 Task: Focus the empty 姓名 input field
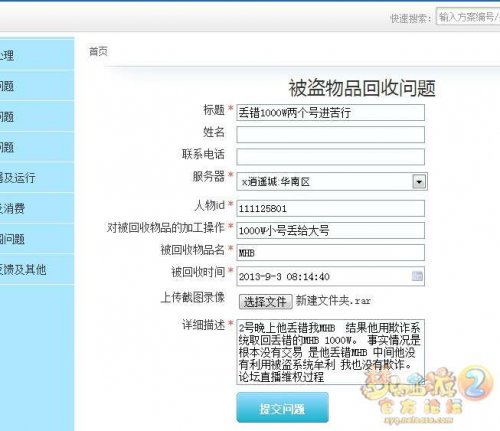[330, 135]
